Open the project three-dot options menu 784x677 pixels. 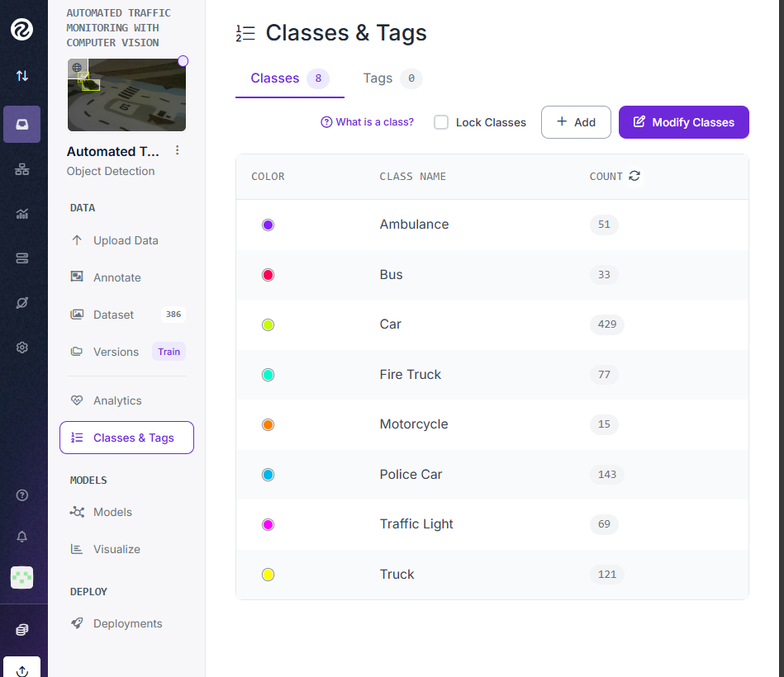tap(177, 150)
